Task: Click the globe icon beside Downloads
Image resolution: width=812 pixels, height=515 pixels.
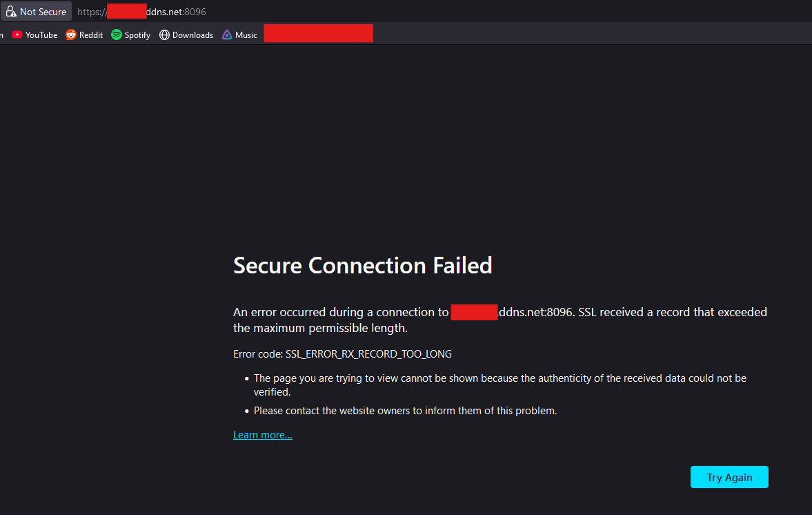Action: click(164, 35)
